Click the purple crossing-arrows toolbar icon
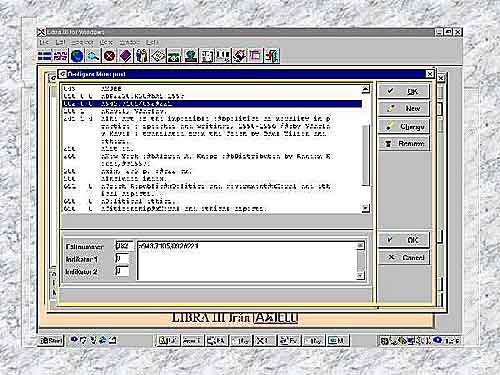Viewport: 500px width, 375px height. coord(60,56)
